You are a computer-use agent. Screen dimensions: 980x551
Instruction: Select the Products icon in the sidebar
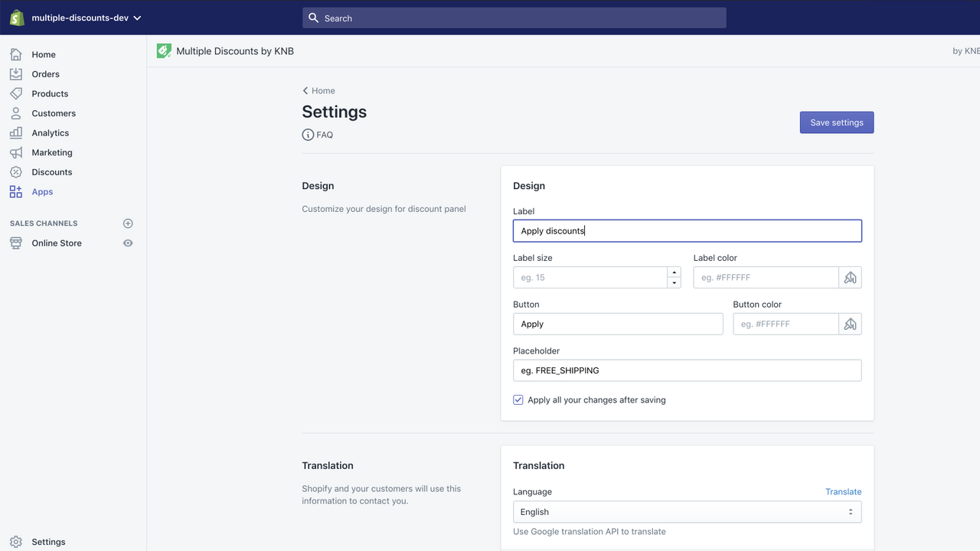[17, 93]
